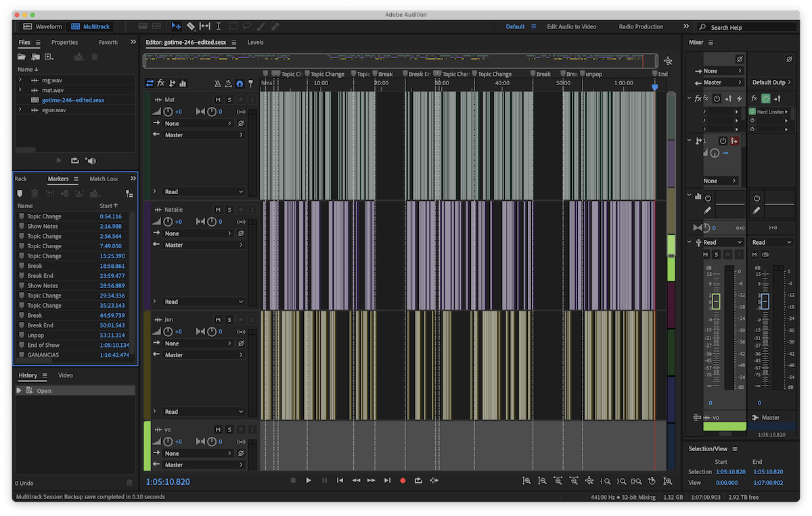This screenshot has height=516, width=812.
Task: Click the Skip Selection button
Action: click(434, 480)
